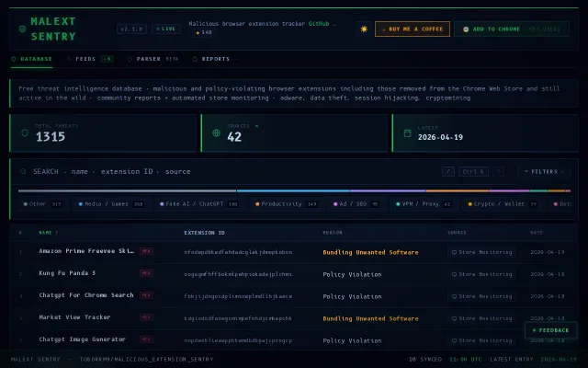
Task: Toggle the sun light-mode theme icon
Action: 364,29
